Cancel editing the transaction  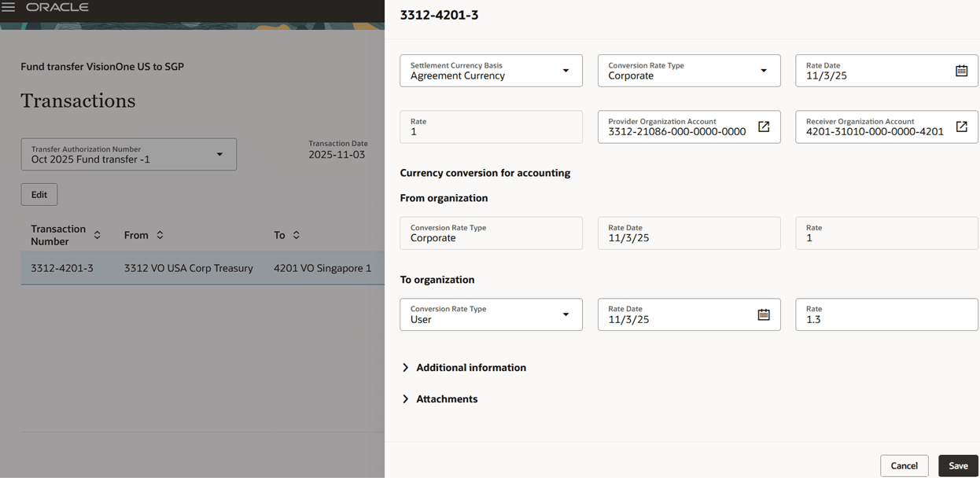coord(904,465)
